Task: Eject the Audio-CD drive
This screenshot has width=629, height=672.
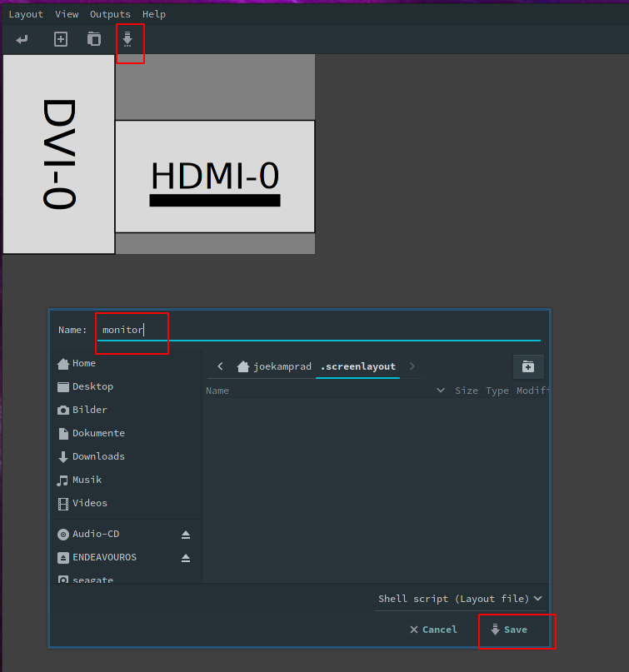Action: pos(186,534)
